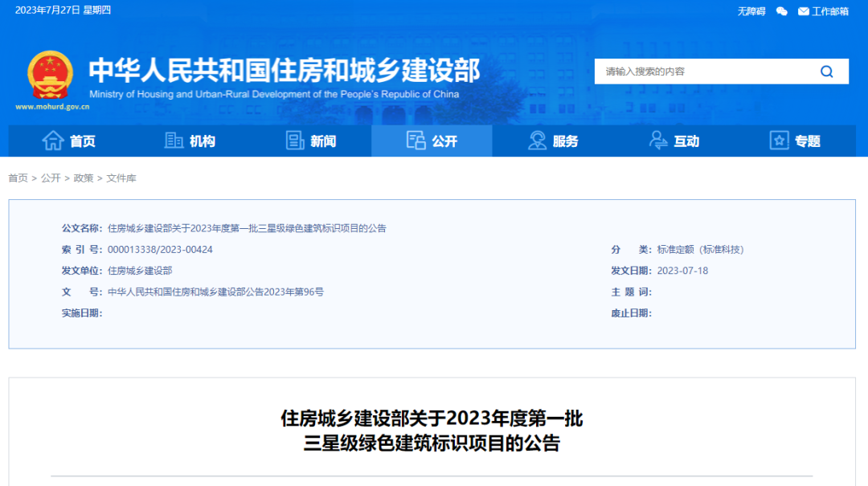Select the 公开 disclosure icon in navbar

tap(416, 140)
